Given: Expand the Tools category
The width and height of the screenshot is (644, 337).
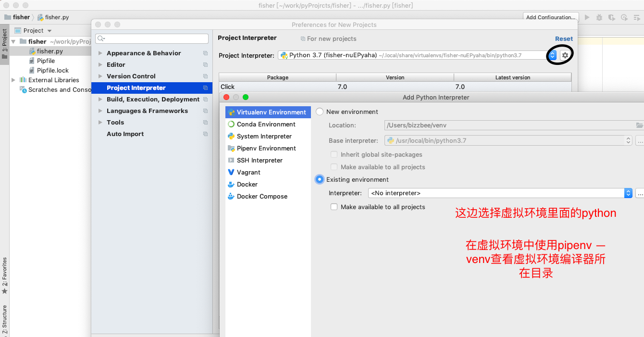Looking at the screenshot, I should click(x=100, y=123).
